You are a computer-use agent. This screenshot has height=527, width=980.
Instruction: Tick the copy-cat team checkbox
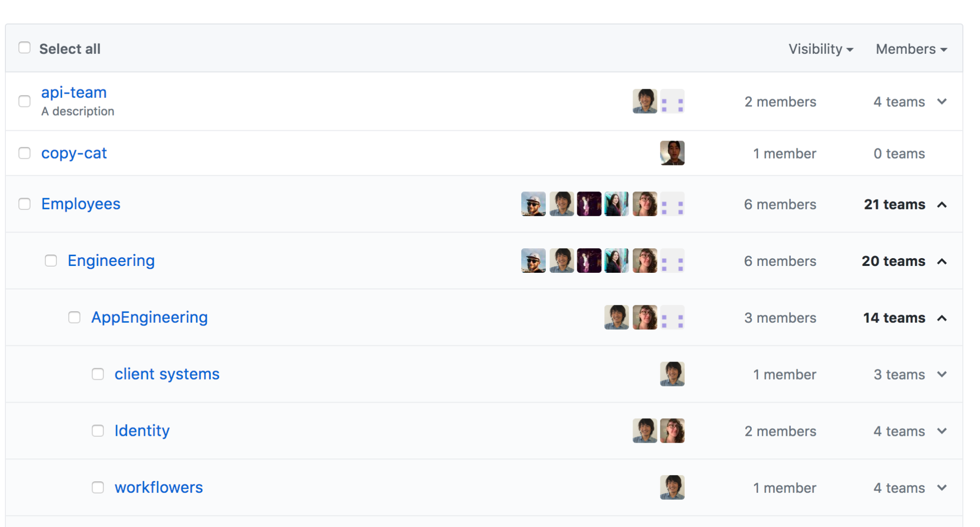pyautogui.click(x=24, y=153)
